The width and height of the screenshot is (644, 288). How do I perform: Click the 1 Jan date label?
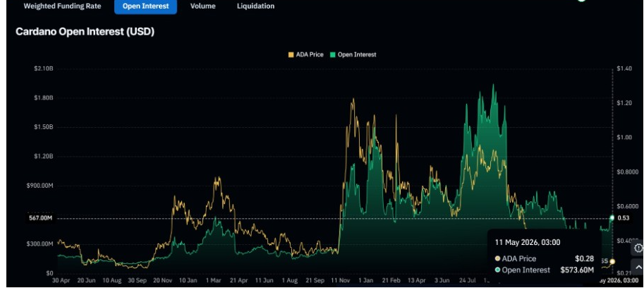tap(366, 281)
